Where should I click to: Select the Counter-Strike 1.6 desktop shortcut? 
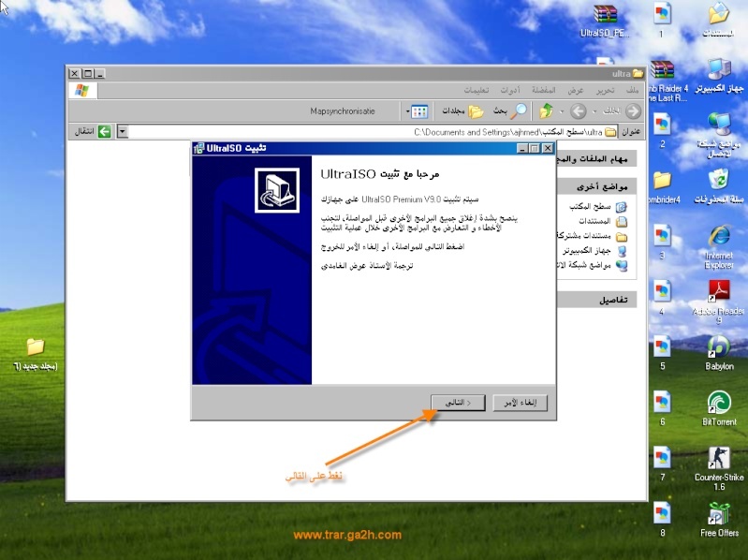tap(719, 468)
